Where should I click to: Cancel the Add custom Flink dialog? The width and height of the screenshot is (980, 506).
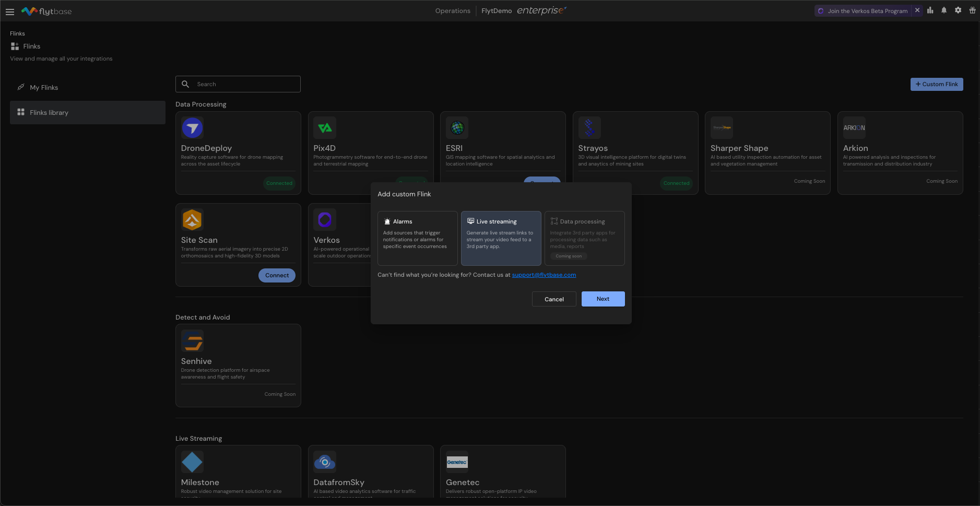554,299
